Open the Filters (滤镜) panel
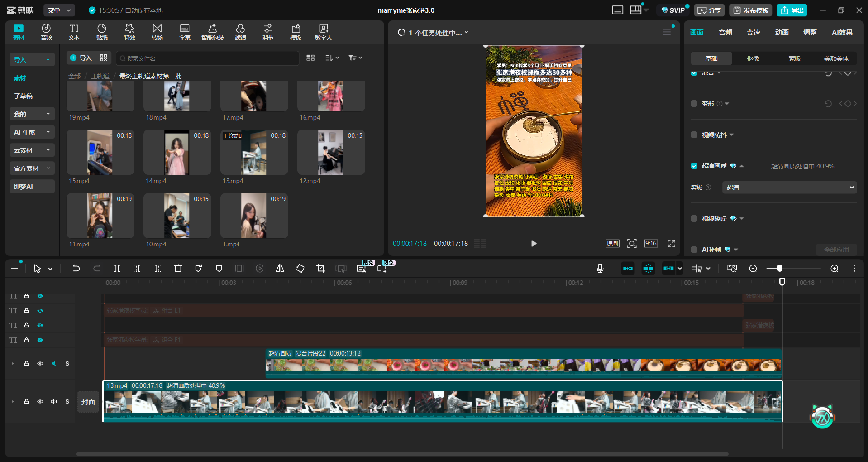Image resolution: width=868 pixels, height=462 pixels. [x=240, y=32]
